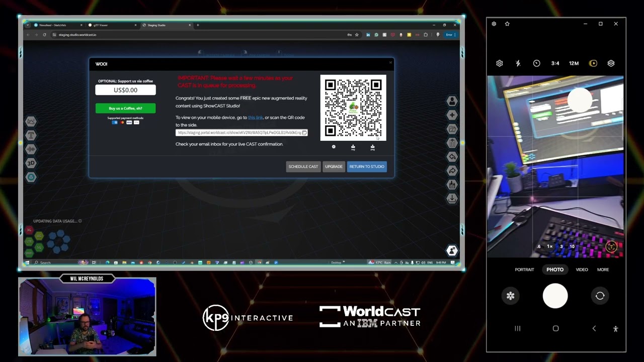Click the UPGRADE button

pyautogui.click(x=334, y=166)
